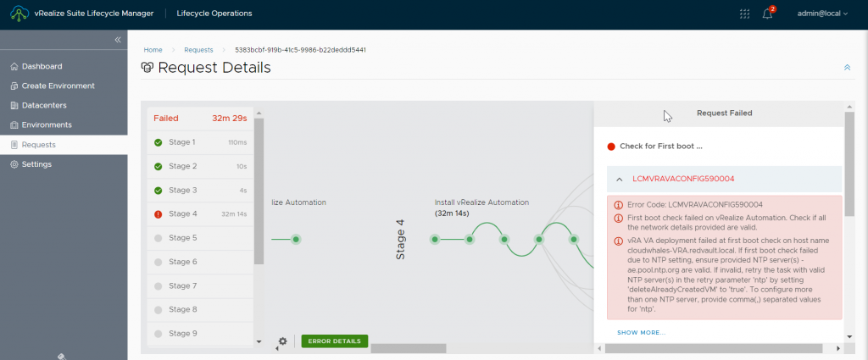Collapse the Request Details header section
Image resolution: width=868 pixels, height=360 pixels.
click(x=847, y=68)
